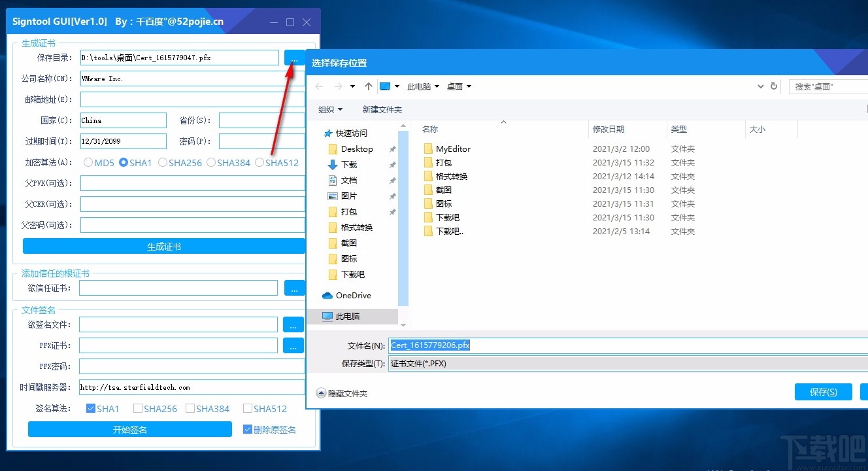The height and width of the screenshot is (471, 868).
Task: Open the 组织 dropdown menu
Action: (329, 109)
